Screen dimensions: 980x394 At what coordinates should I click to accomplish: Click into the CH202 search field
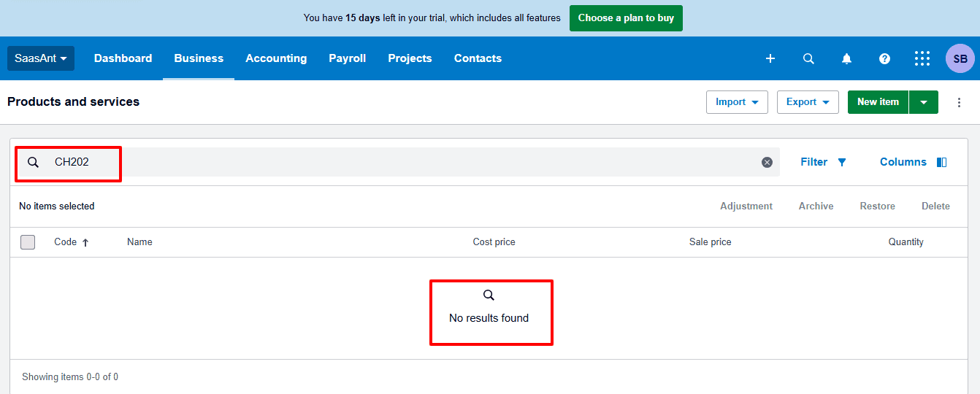tap(365, 162)
